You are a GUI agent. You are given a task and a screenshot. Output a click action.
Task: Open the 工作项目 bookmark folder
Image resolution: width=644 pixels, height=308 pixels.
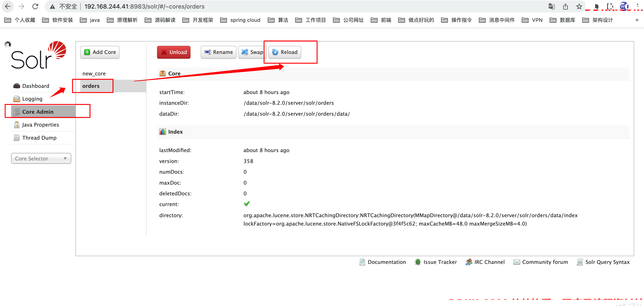tap(310, 20)
